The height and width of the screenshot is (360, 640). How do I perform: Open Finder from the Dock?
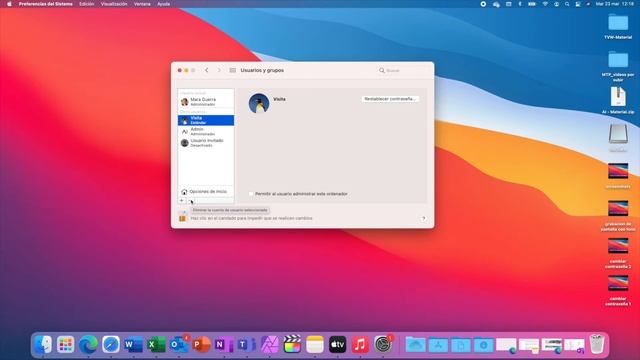43,345
